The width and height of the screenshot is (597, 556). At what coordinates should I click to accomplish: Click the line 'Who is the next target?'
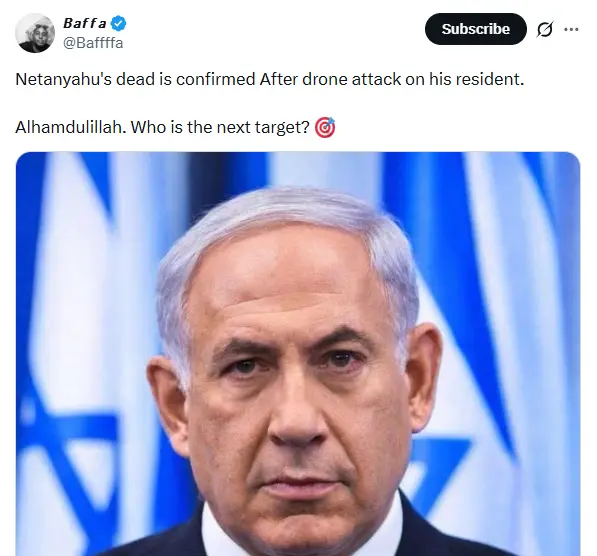(x=220, y=127)
